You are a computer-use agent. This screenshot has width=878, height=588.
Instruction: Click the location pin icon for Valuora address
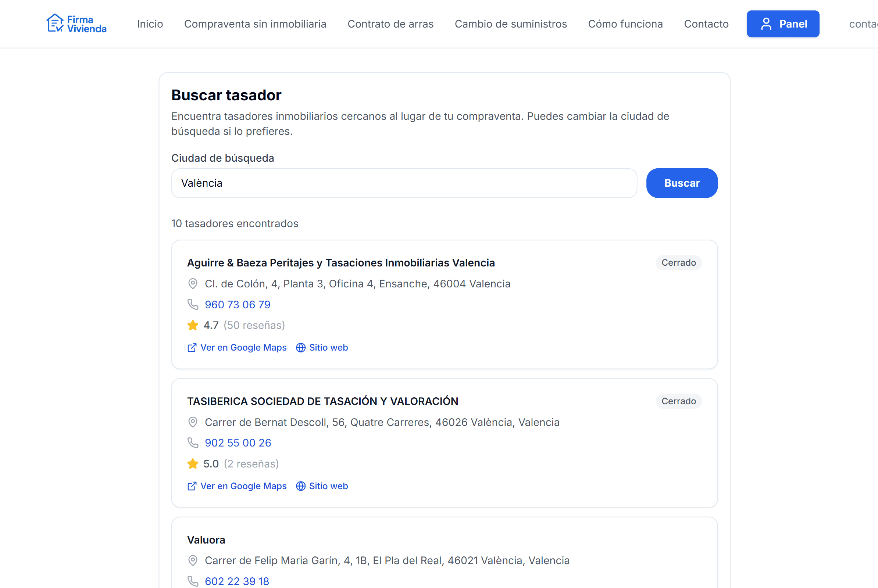193,561
